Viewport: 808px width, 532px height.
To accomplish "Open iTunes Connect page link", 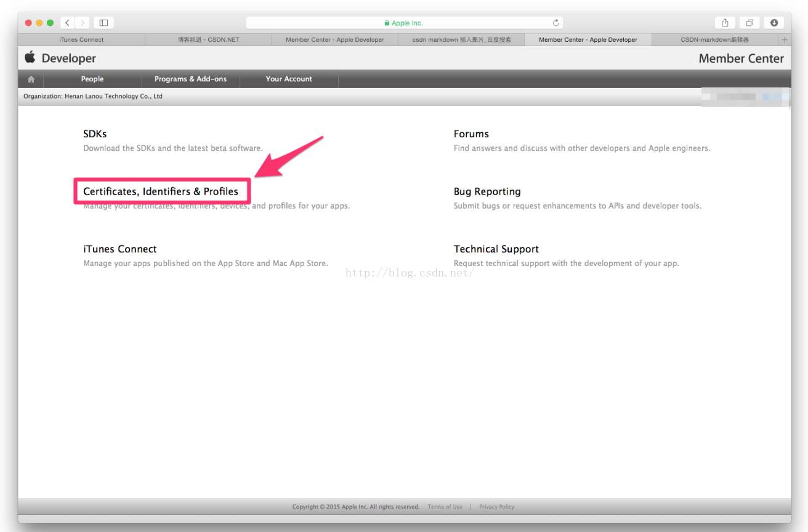I will (120, 249).
